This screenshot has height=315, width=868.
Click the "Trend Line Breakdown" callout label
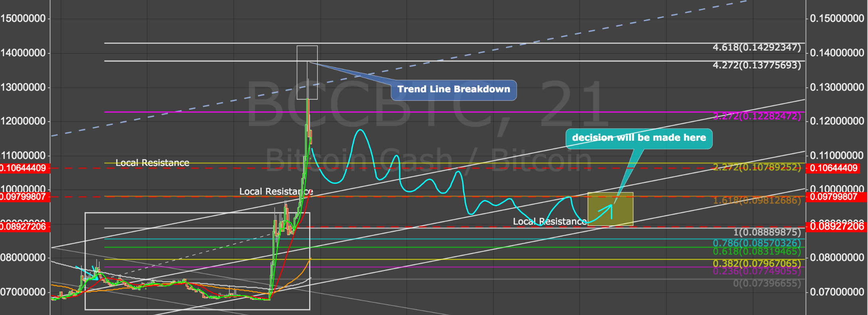coord(454,90)
